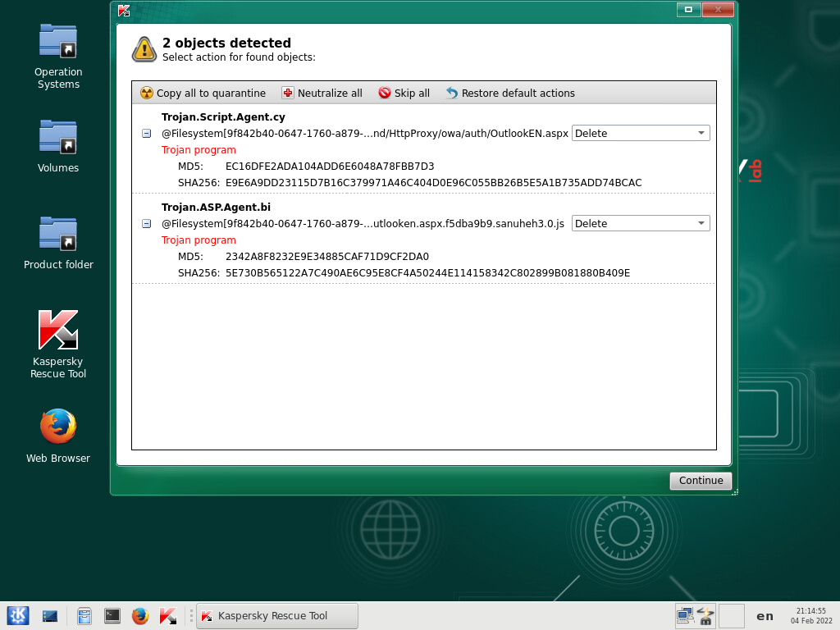
Task: Click the network status icon in system tray
Action: (x=683, y=615)
